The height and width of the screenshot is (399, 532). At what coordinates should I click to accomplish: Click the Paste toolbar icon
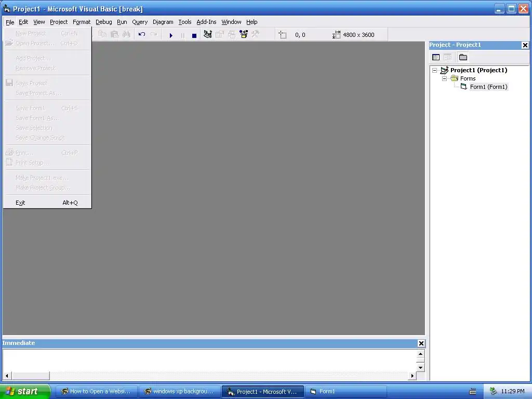(x=115, y=34)
